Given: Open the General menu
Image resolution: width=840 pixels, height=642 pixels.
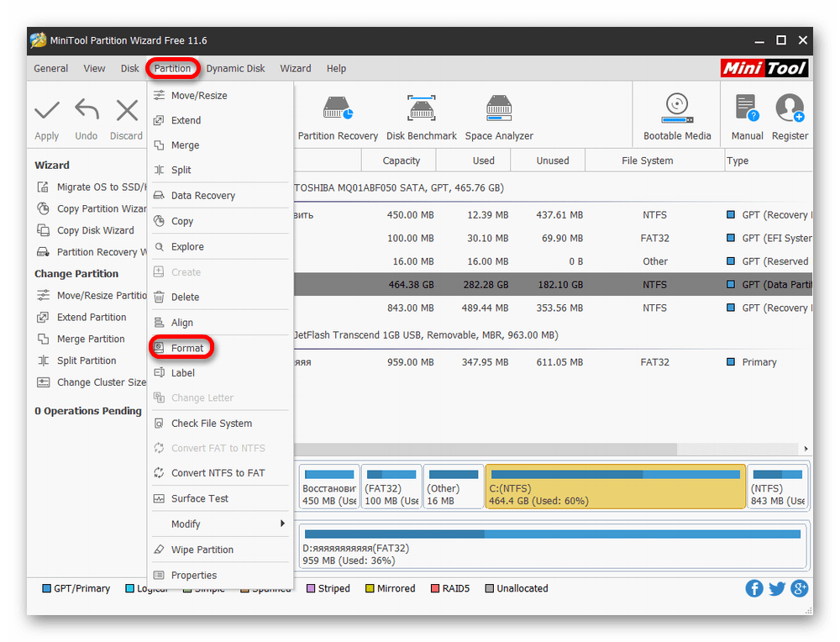Looking at the screenshot, I should (x=51, y=69).
